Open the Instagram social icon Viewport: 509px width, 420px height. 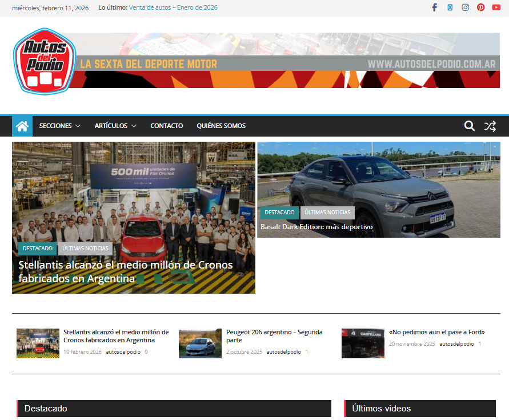[x=466, y=7]
